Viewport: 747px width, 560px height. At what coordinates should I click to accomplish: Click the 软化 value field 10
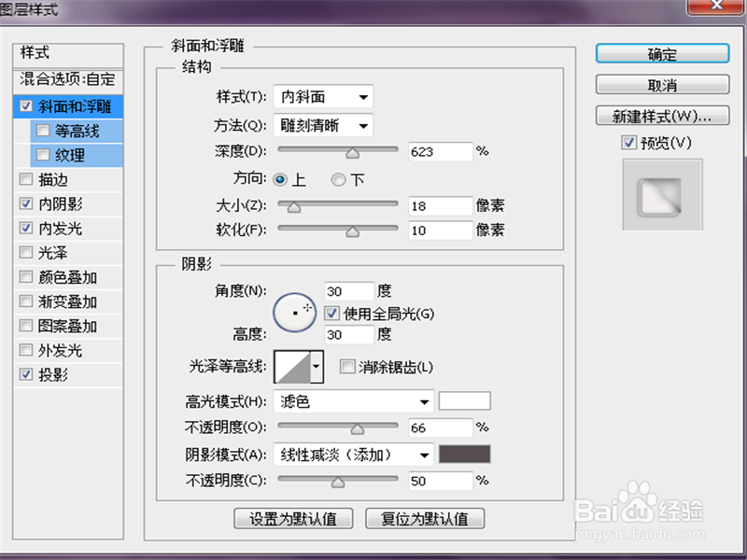point(440,231)
